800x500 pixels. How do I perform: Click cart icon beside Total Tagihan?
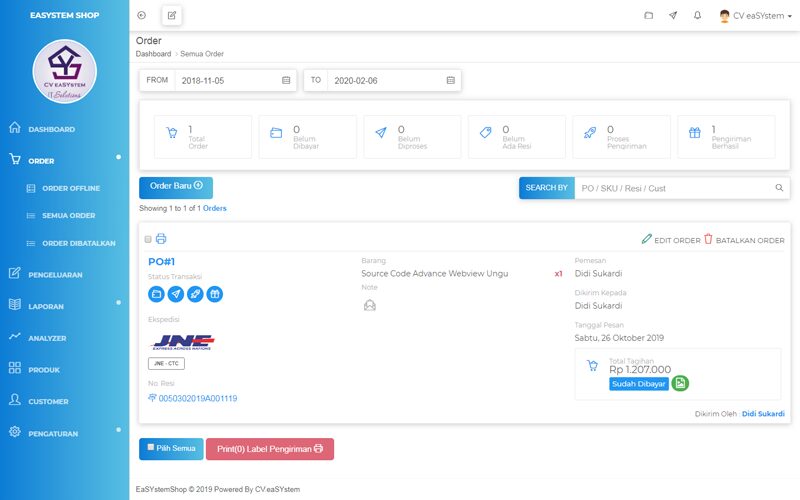592,365
